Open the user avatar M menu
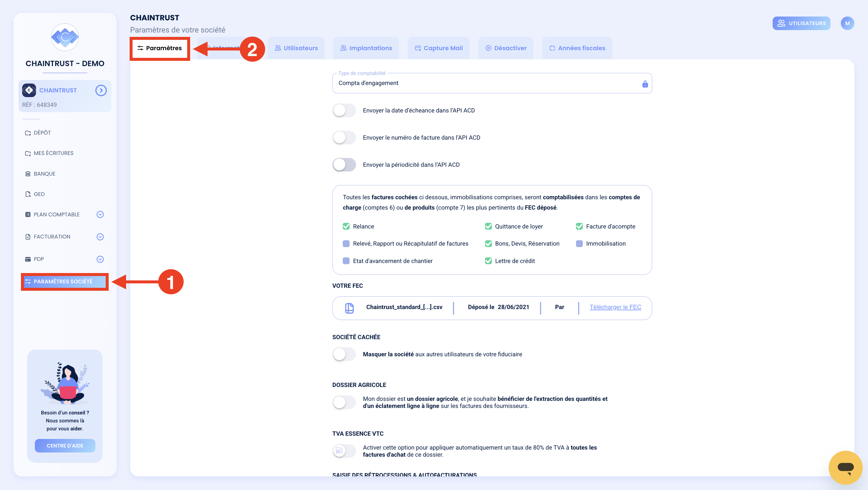The height and width of the screenshot is (490, 868). pos(847,23)
